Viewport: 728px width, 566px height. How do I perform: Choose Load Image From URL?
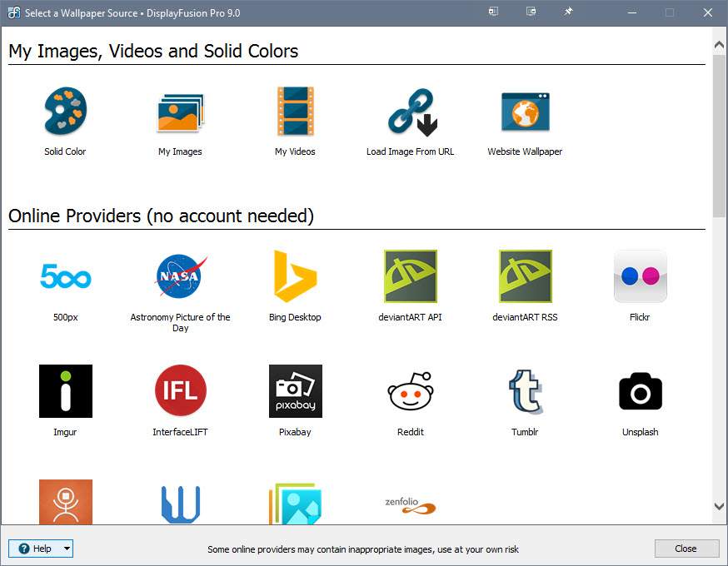410,111
